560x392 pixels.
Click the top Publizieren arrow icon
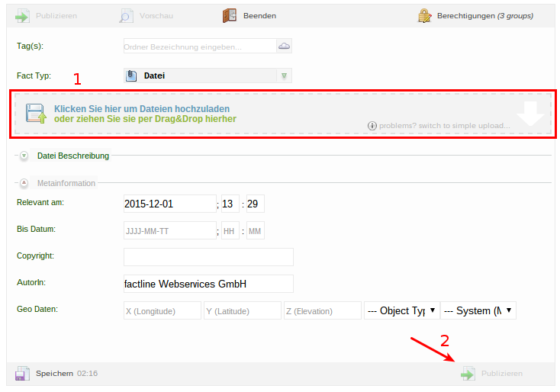[x=23, y=15]
